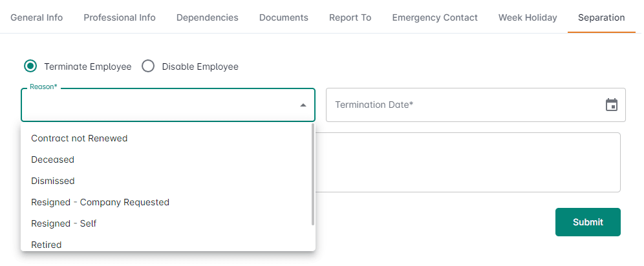This screenshot has width=644, height=266.
Task: Choose Deceased from the reason list
Action: (x=52, y=159)
